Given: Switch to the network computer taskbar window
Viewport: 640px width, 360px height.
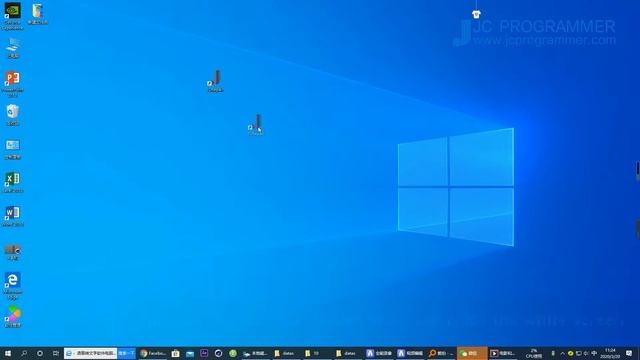Looking at the screenshot, I should click(x=255, y=353).
